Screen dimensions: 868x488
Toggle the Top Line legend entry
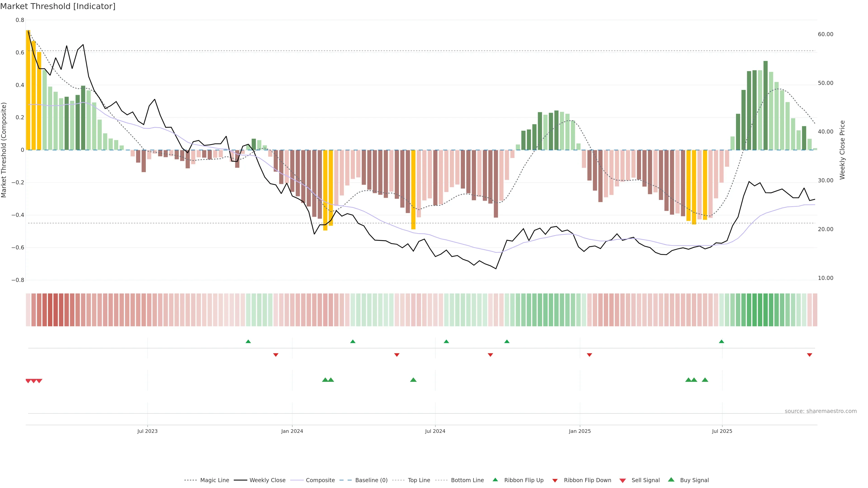point(419,480)
